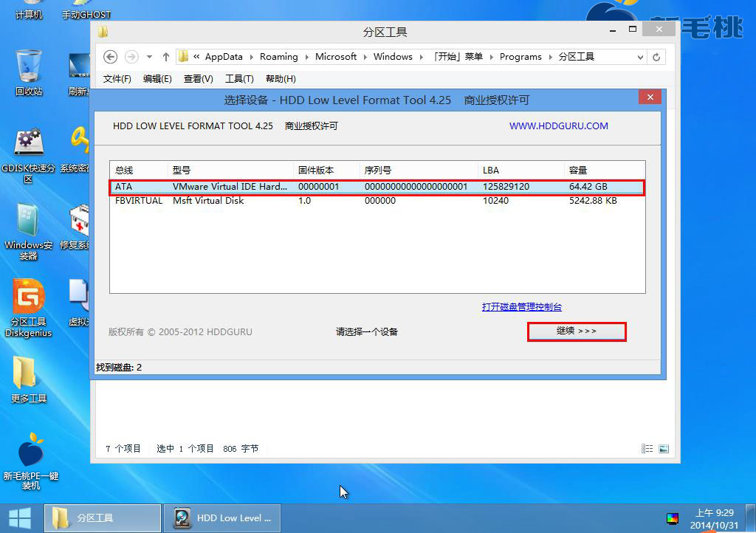Open the 文件(F) menu
Screen dimensions: 756x533
pos(117,78)
